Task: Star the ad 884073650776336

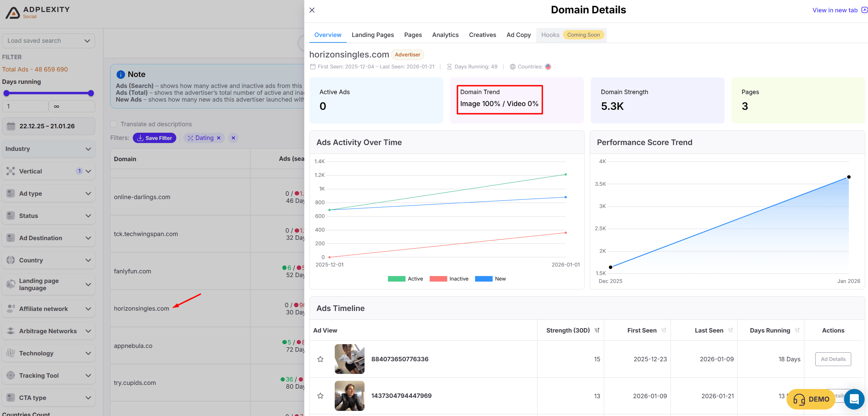Action: [x=320, y=359]
